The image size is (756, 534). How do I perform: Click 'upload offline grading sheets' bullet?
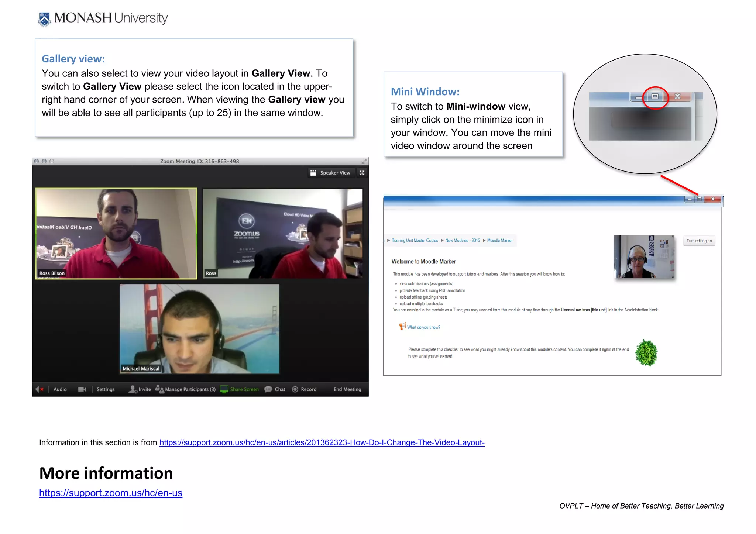[423, 297]
